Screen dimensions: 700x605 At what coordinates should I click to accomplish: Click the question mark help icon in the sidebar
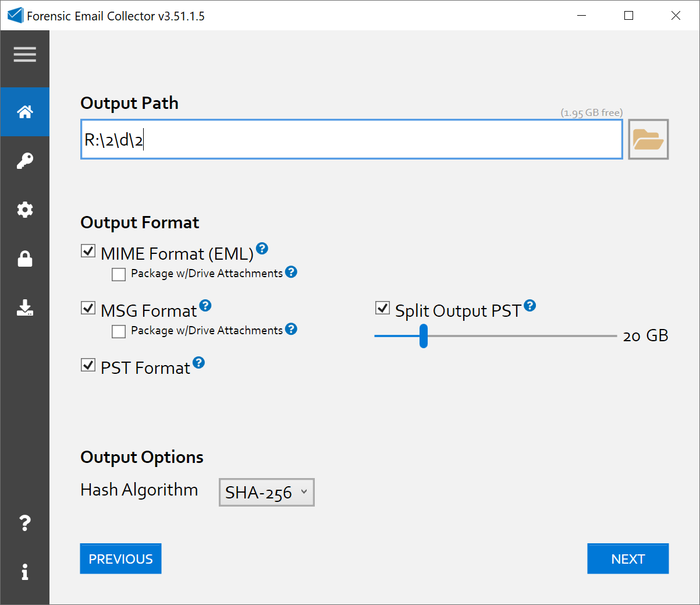(x=25, y=523)
